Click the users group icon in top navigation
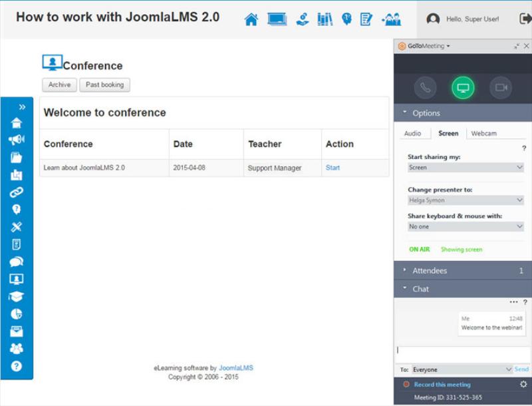 click(x=392, y=19)
